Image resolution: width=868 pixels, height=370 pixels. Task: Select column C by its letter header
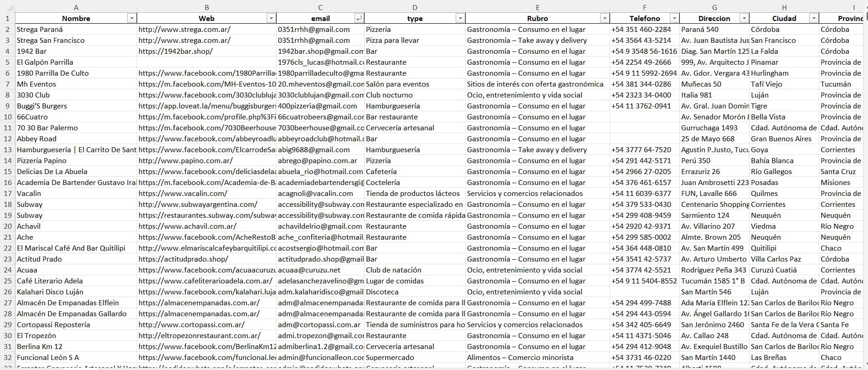click(x=320, y=7)
